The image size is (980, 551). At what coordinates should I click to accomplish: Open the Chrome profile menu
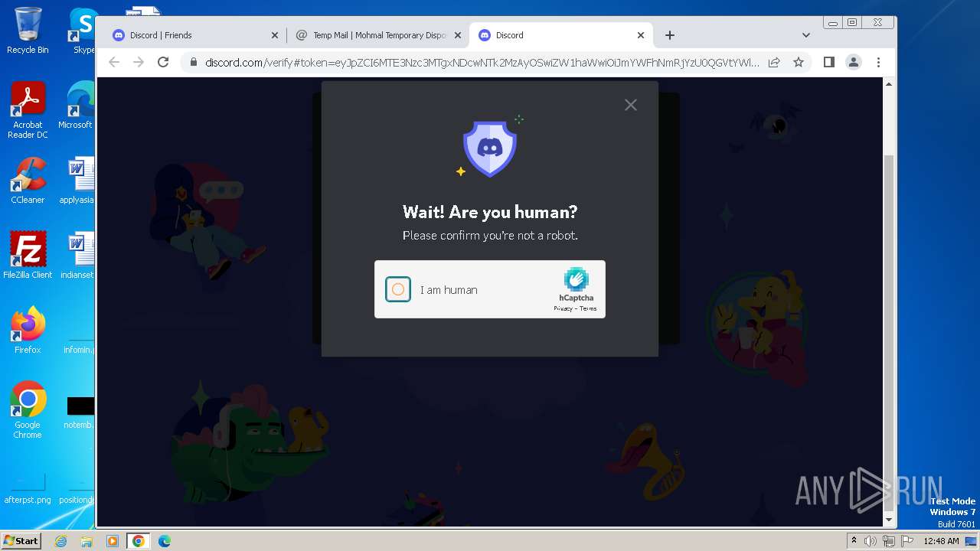[854, 62]
